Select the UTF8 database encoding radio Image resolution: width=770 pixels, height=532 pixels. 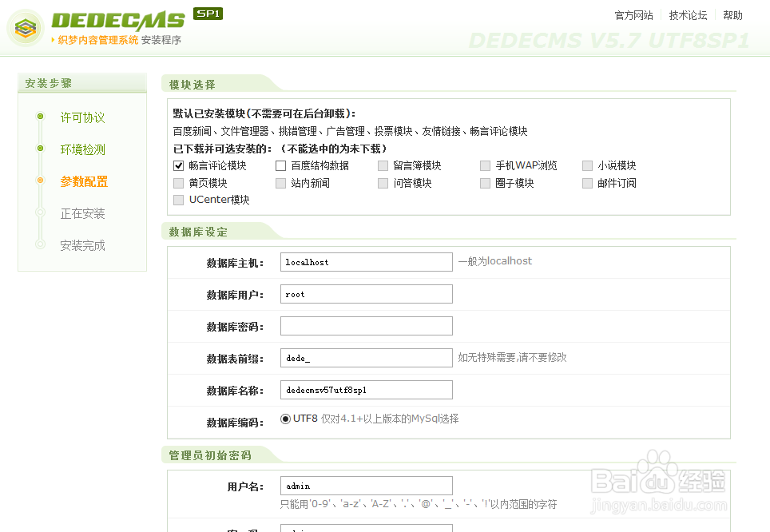pyautogui.click(x=285, y=419)
